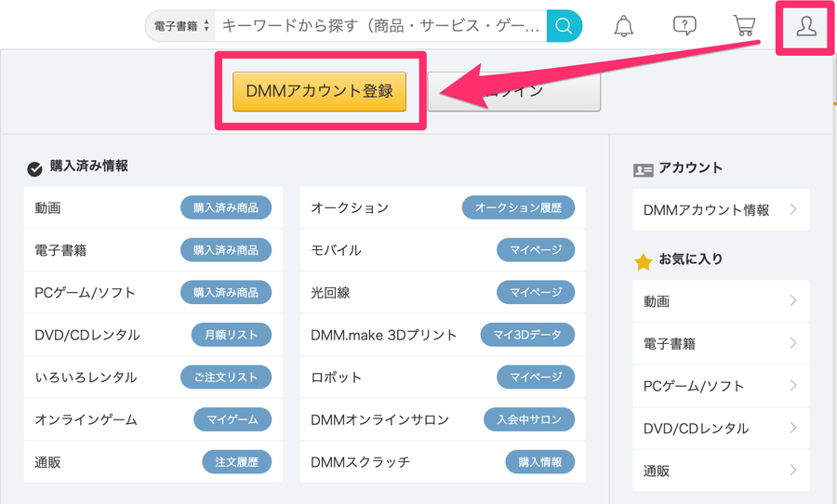837x504 pixels.
Task: Open DVD/CDレンタル under お気に入り
Action: tap(721, 428)
